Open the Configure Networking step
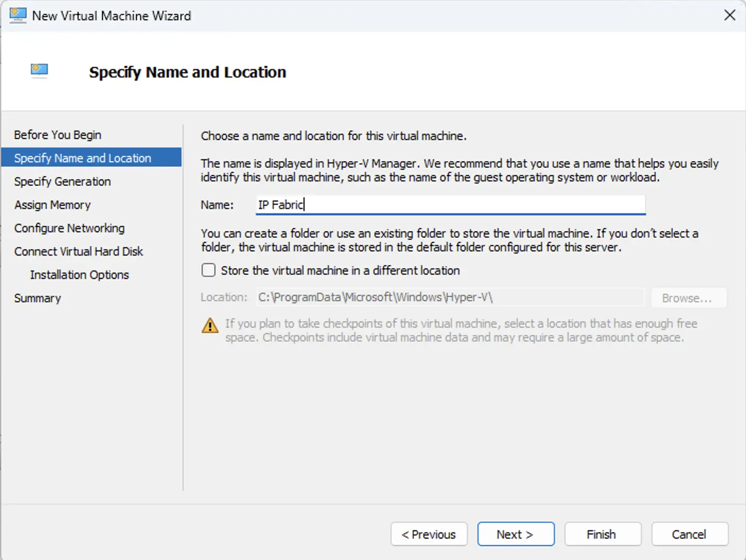The image size is (746, 560). (69, 228)
